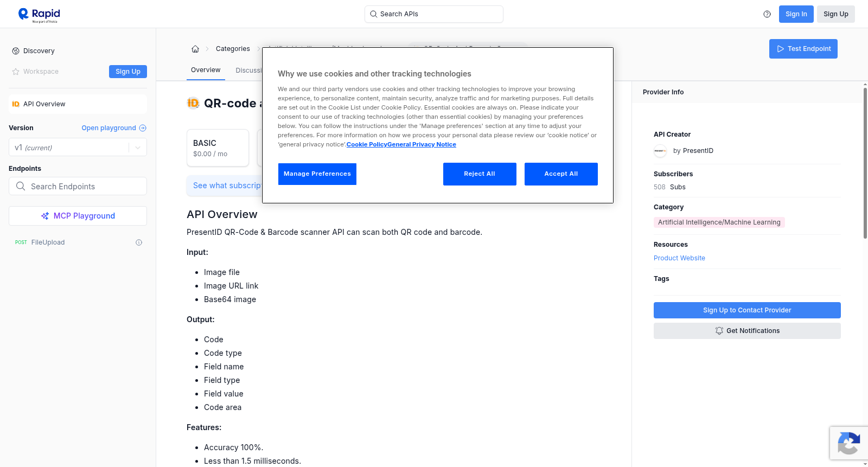Open the Categories breadcrumb
Screen dimensions: 868x467
pyautogui.click(x=233, y=49)
